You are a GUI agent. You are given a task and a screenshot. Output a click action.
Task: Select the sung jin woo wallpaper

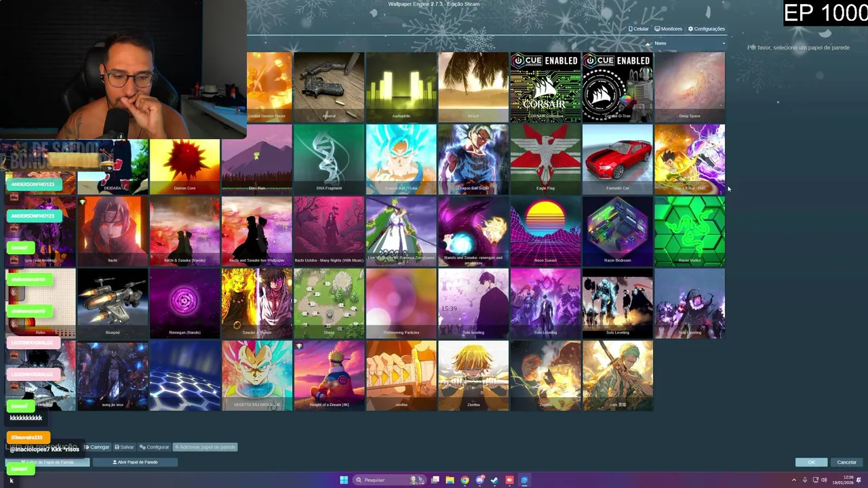coord(113,376)
